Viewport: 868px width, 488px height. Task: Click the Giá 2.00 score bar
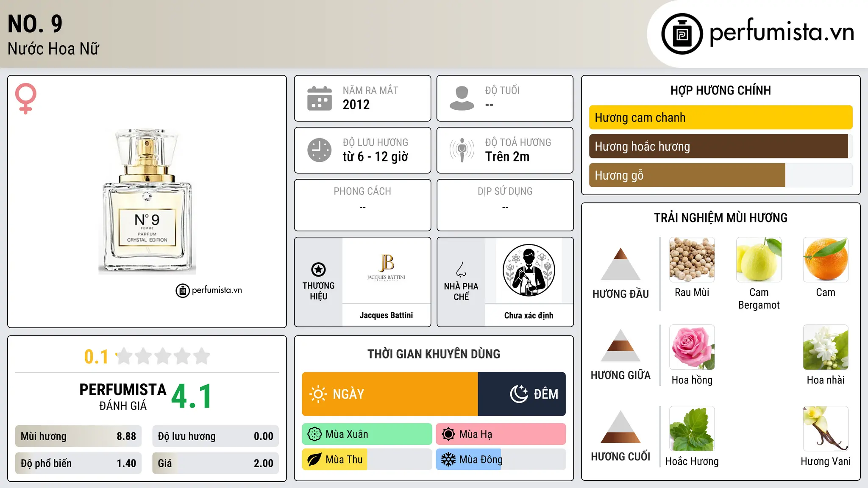tap(215, 463)
